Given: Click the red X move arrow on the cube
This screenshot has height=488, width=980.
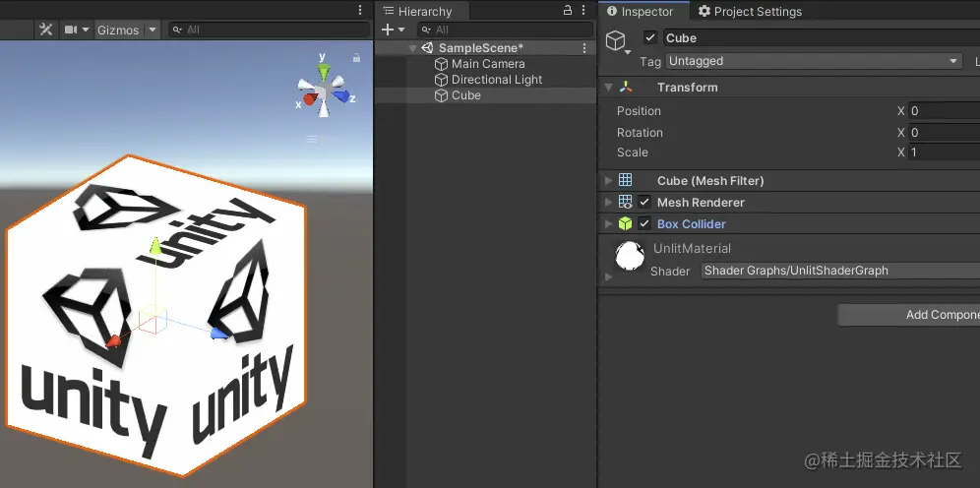Looking at the screenshot, I should coord(113,341).
